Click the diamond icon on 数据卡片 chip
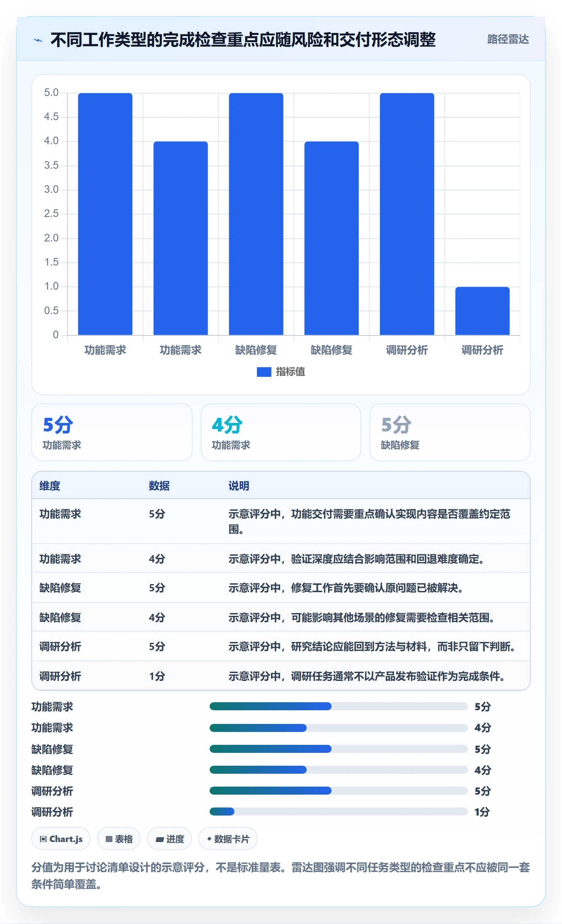This screenshot has width=562, height=924. click(209, 839)
